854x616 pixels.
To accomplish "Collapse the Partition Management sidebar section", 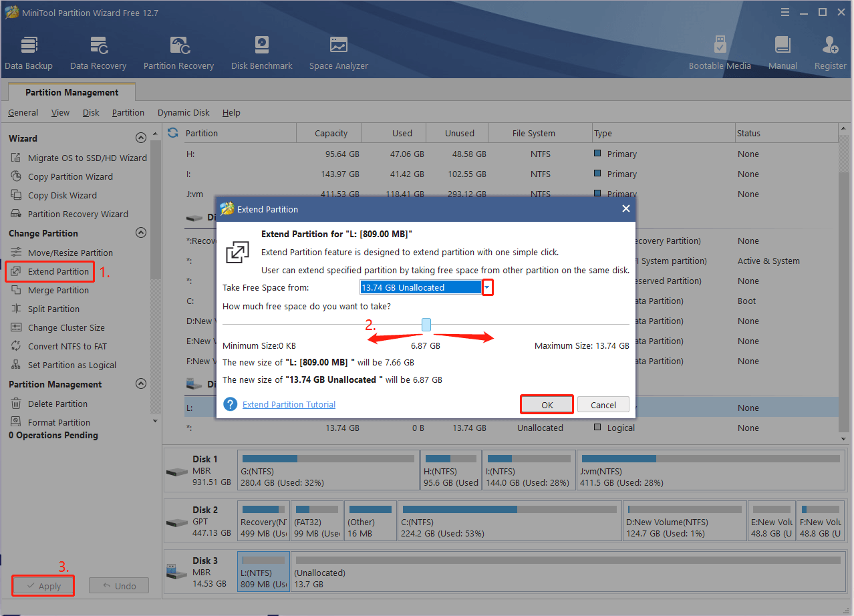I will (x=140, y=384).
